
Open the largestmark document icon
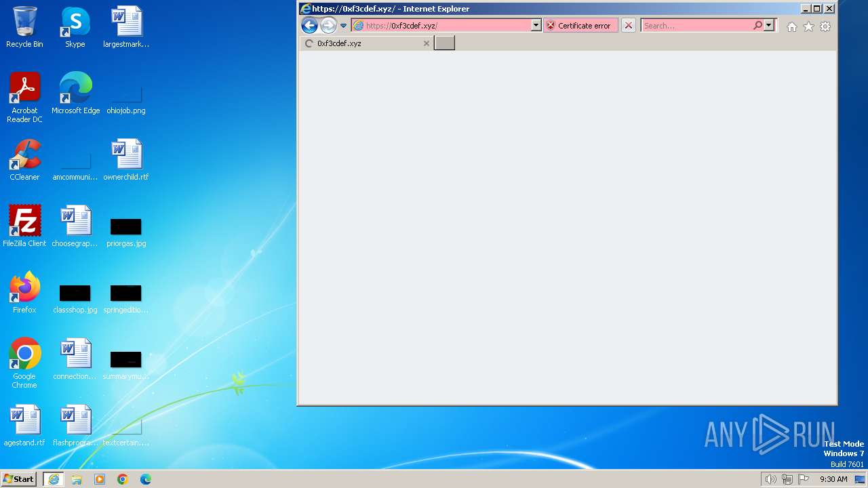point(126,27)
